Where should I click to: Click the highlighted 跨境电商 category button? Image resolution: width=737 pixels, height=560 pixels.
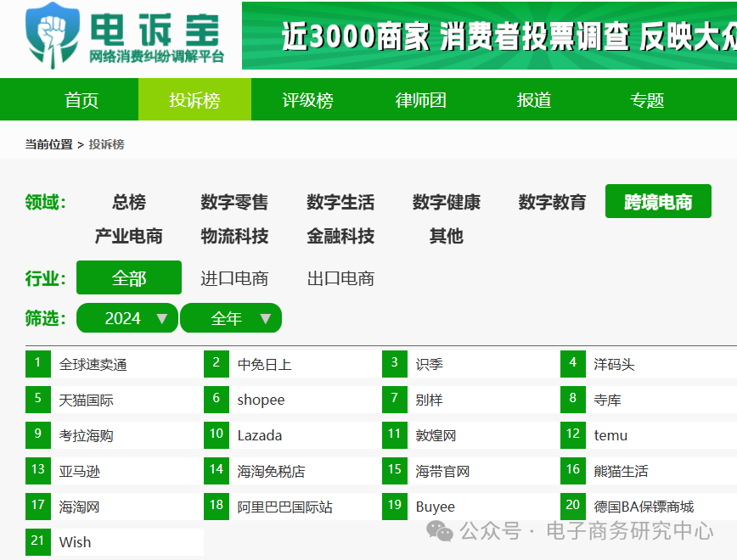pos(657,201)
